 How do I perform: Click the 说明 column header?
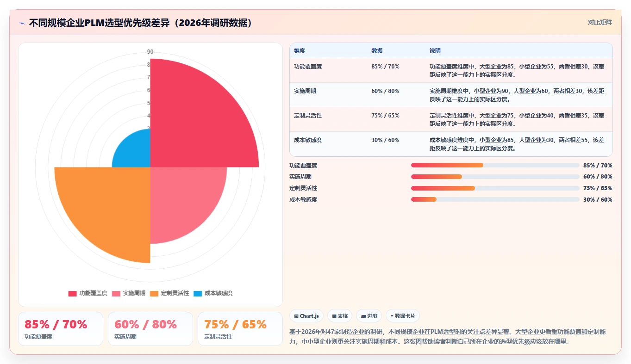pos(435,51)
